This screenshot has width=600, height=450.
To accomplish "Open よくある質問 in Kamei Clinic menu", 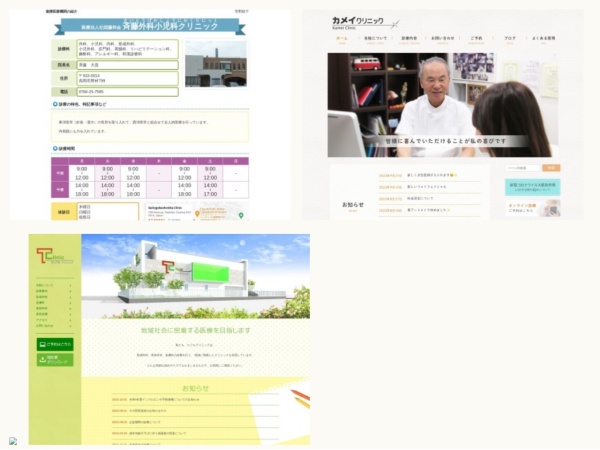I will (x=543, y=39).
